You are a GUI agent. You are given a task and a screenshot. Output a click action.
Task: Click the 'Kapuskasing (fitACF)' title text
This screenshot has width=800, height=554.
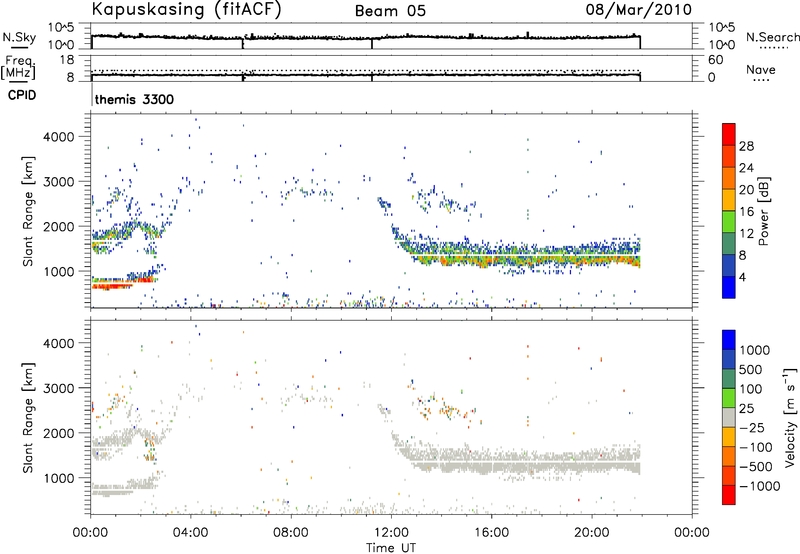[x=186, y=9]
